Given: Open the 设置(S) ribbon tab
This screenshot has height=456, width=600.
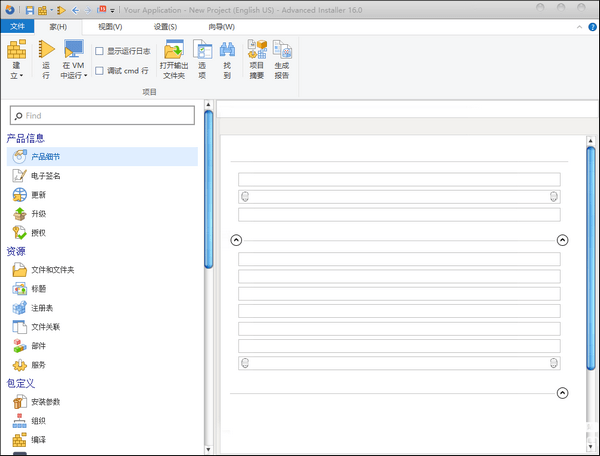Looking at the screenshot, I should (x=165, y=26).
